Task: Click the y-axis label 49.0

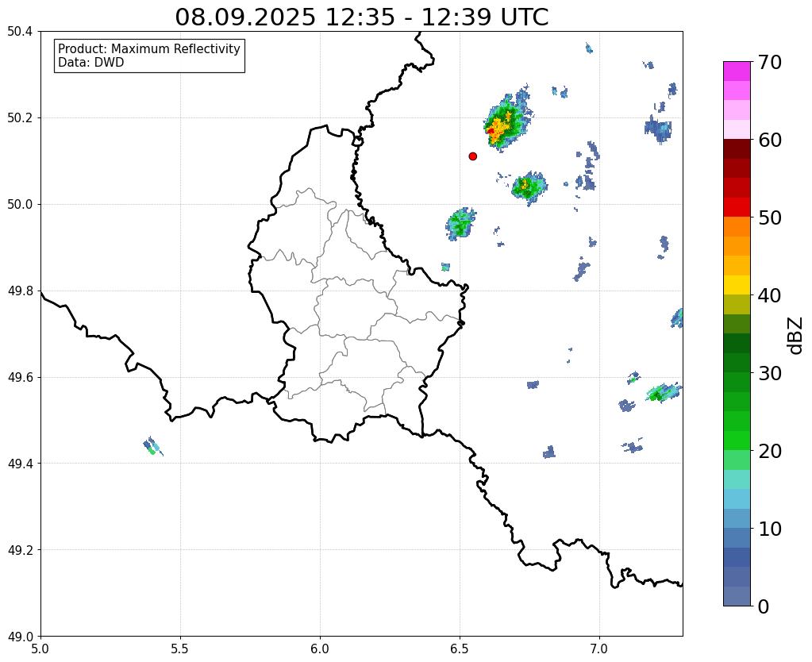Action: click(x=20, y=636)
